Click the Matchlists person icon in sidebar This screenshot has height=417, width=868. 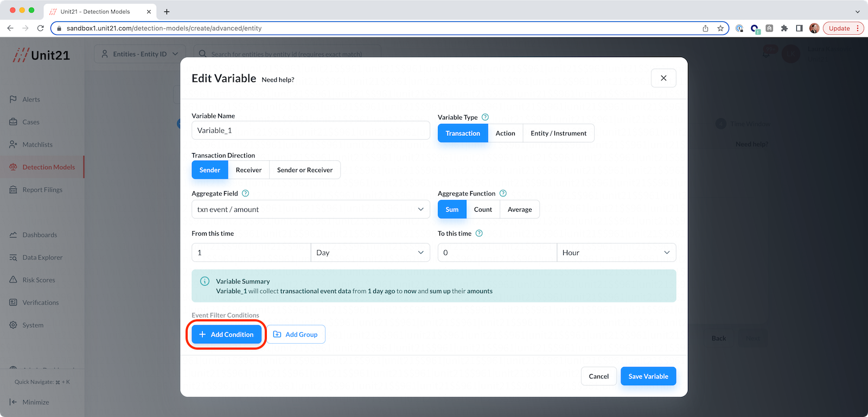point(13,144)
